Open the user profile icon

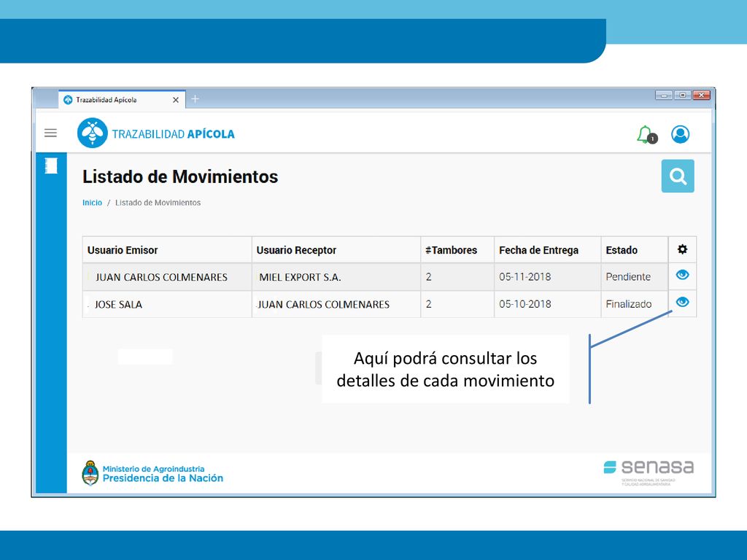(681, 134)
